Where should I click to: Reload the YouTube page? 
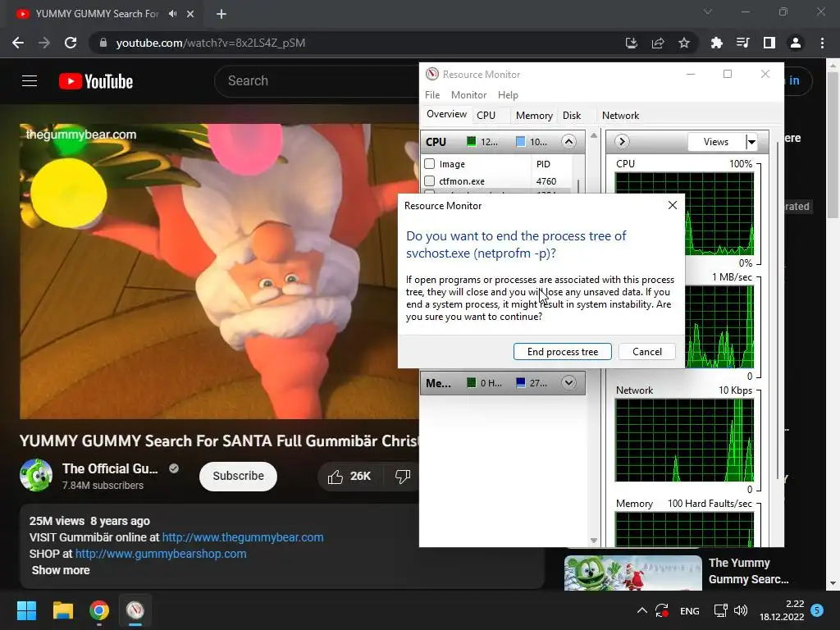tap(71, 43)
